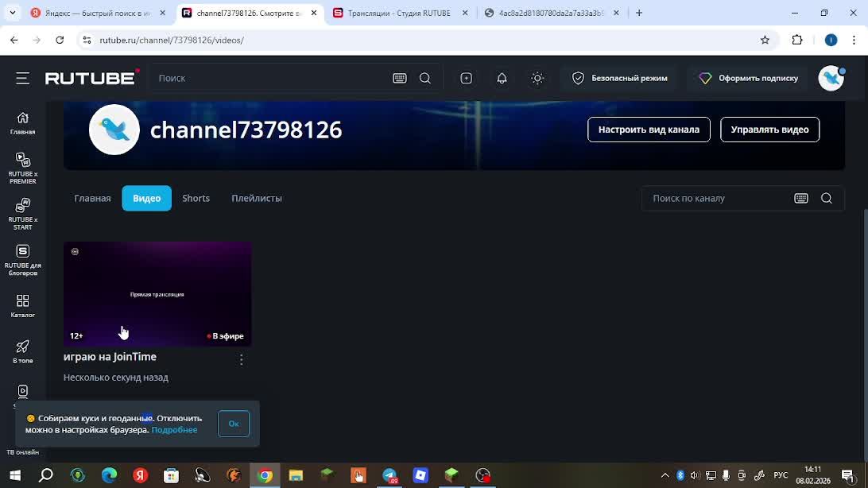The width and height of the screenshot is (868, 488).
Task: Open volume control in system tray
Action: [x=695, y=475]
